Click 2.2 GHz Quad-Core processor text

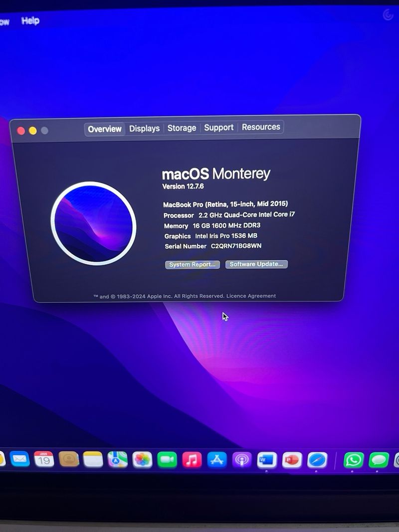coord(247,215)
